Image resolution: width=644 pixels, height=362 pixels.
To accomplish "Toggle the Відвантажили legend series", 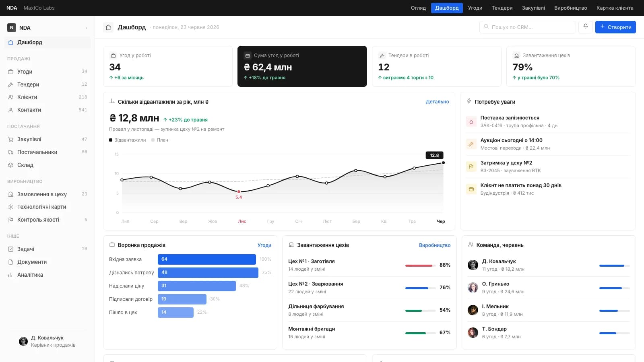I will [128, 140].
